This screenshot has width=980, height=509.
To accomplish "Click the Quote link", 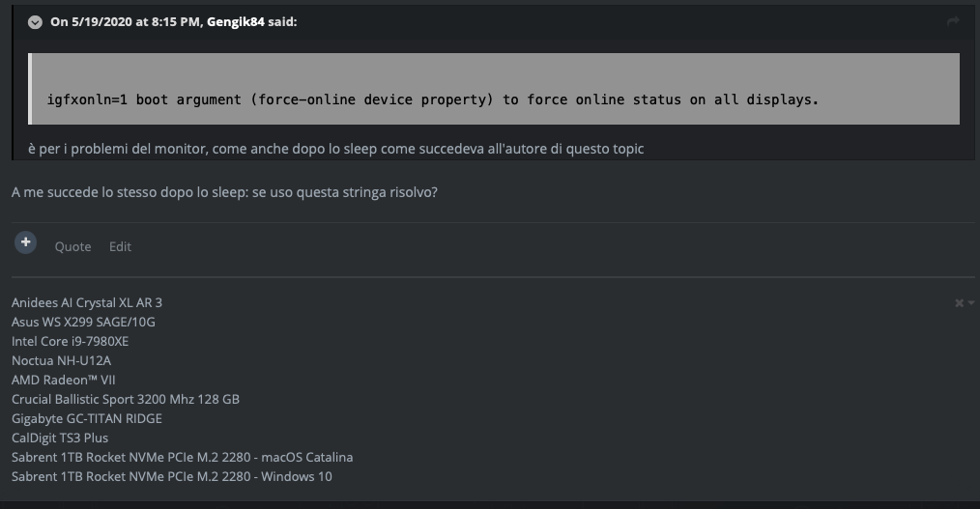I will (x=73, y=246).
